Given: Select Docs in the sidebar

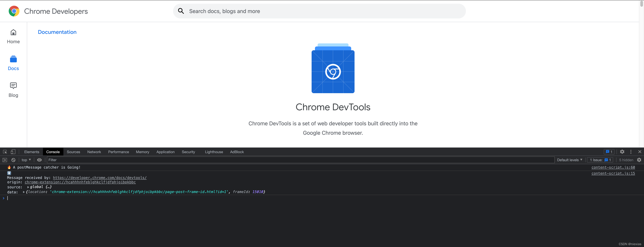Looking at the screenshot, I should (x=13, y=63).
